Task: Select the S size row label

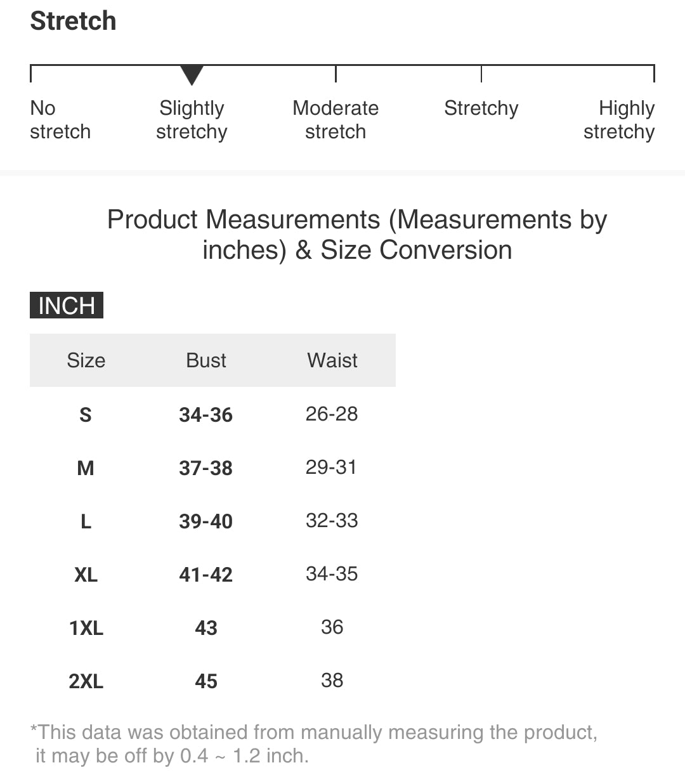Action: click(86, 415)
